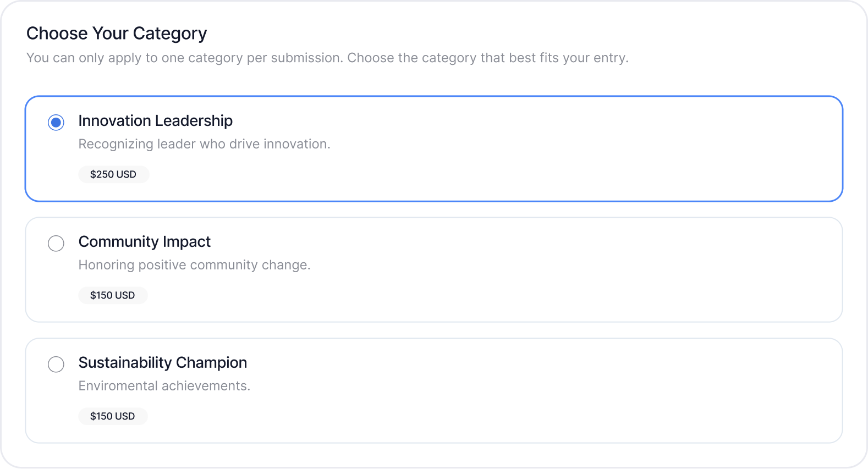Select the Sustainability Champion radio button
Viewport: 868px width, 469px height.
tap(56, 364)
